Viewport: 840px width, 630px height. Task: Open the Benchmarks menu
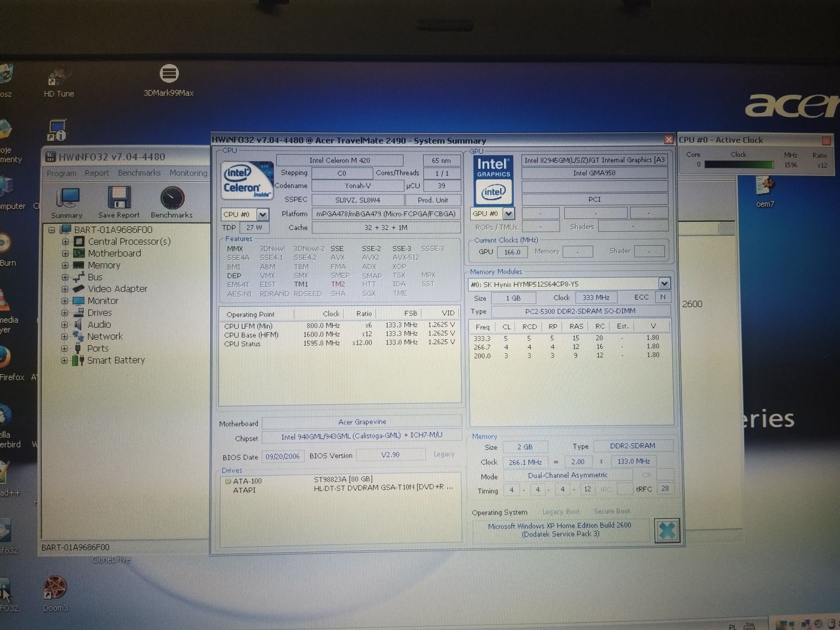[x=139, y=173]
